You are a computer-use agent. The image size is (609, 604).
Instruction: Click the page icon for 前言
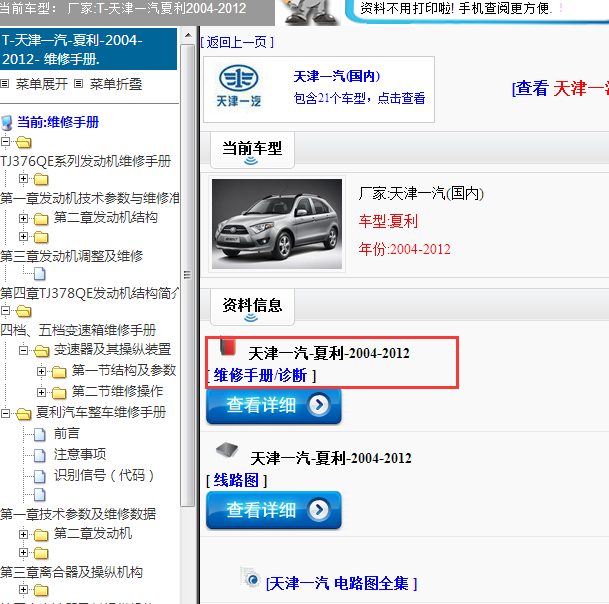coord(40,434)
